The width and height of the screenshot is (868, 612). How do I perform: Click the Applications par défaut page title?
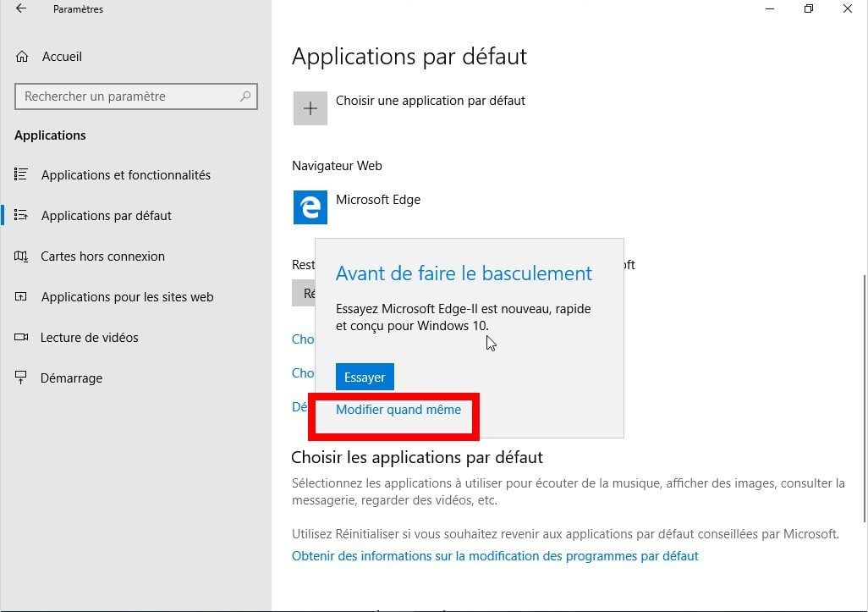coord(409,57)
